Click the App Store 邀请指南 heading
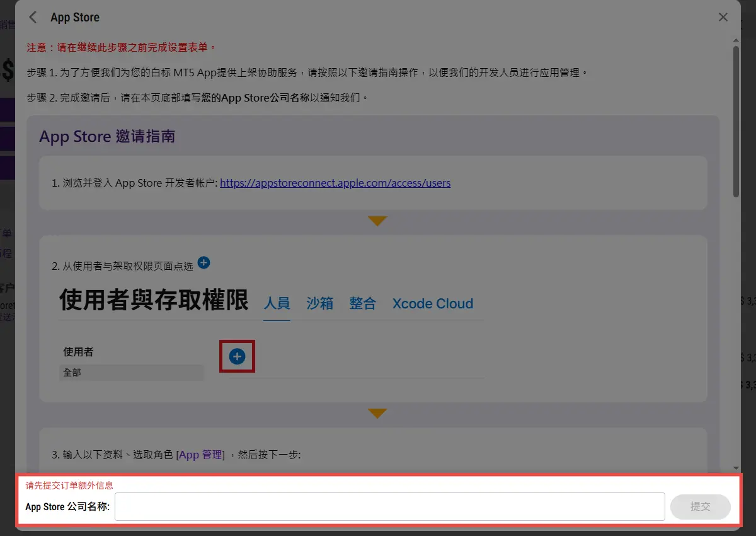Viewport: 756px width, 536px height. click(107, 136)
